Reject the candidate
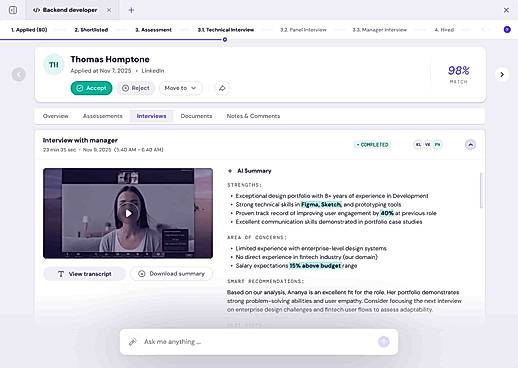 [136, 88]
